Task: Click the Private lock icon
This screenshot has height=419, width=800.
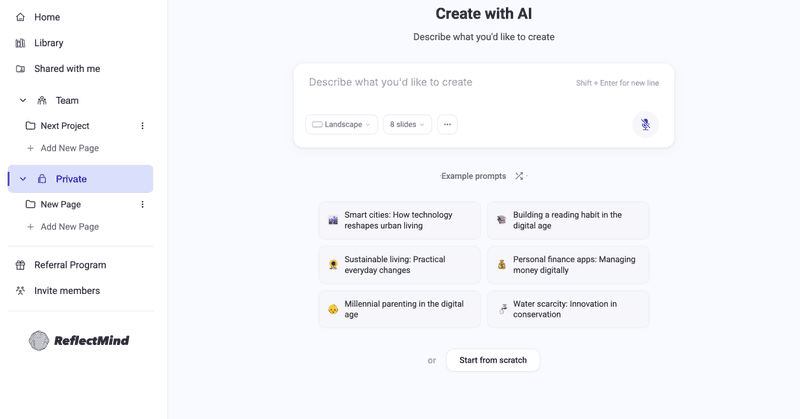Action: pos(42,179)
